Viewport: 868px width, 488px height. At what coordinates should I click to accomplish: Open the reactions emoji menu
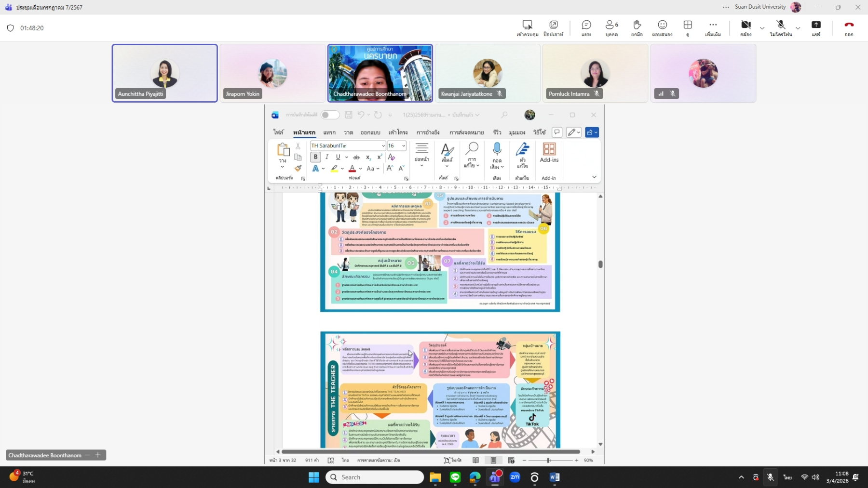(x=662, y=28)
